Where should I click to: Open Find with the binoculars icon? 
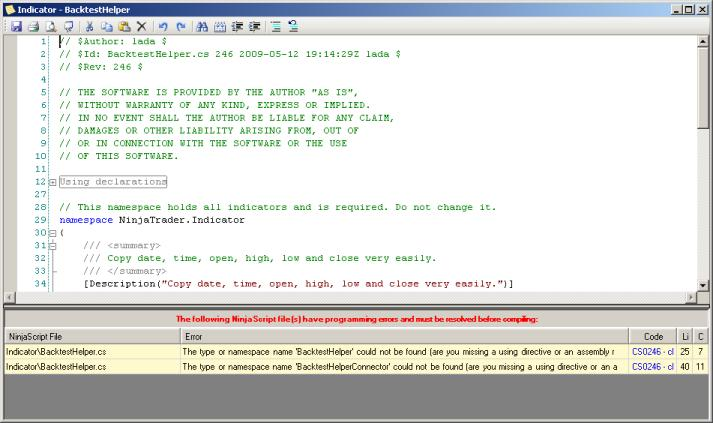202,26
